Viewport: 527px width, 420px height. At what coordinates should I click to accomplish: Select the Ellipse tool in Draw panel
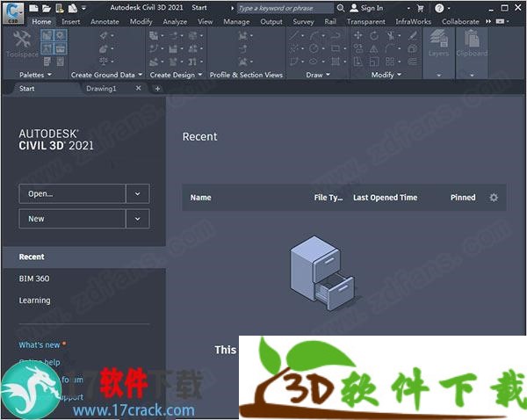point(314,62)
